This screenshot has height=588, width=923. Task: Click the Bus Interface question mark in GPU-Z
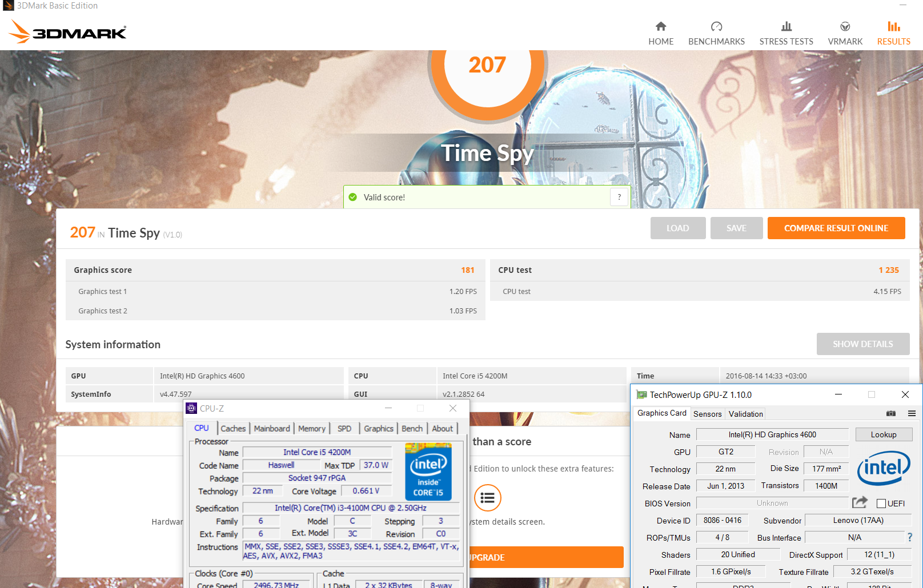pyautogui.click(x=910, y=537)
